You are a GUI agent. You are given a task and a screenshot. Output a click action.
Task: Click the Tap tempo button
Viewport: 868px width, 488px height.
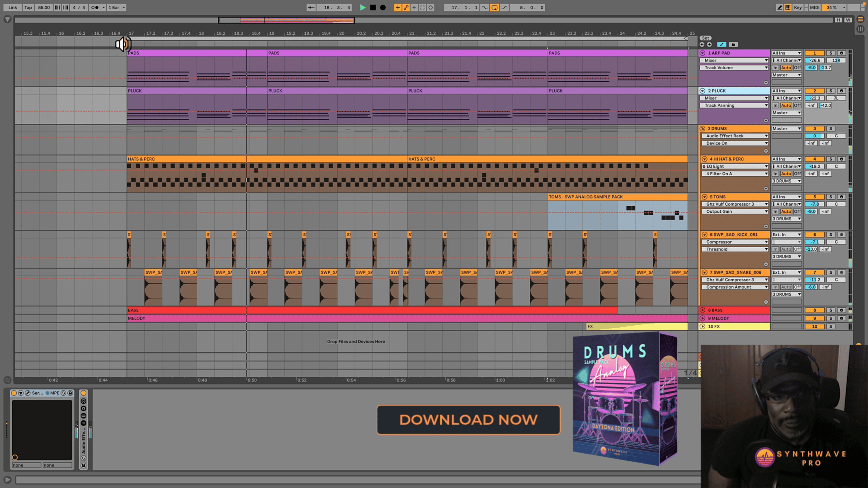point(28,7)
